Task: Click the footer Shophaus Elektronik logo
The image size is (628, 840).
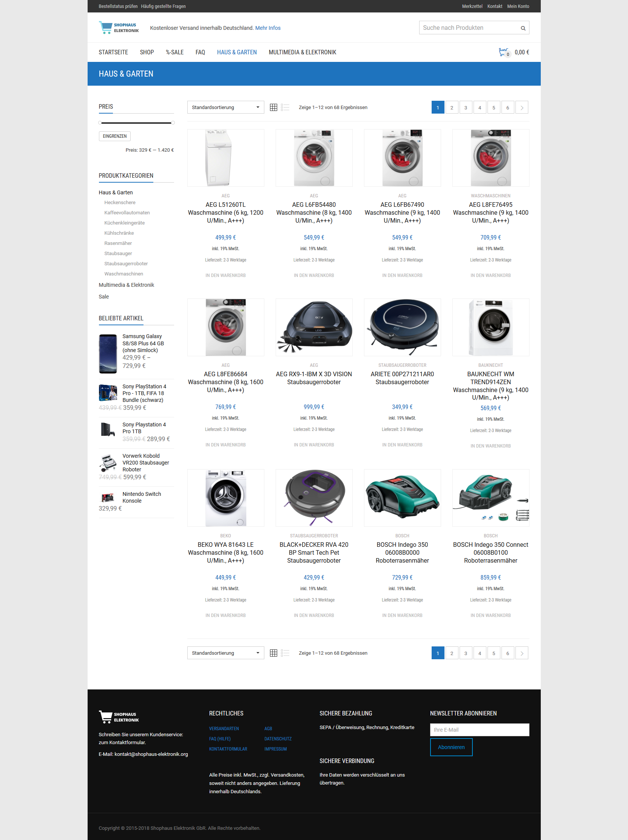Action: click(x=119, y=717)
